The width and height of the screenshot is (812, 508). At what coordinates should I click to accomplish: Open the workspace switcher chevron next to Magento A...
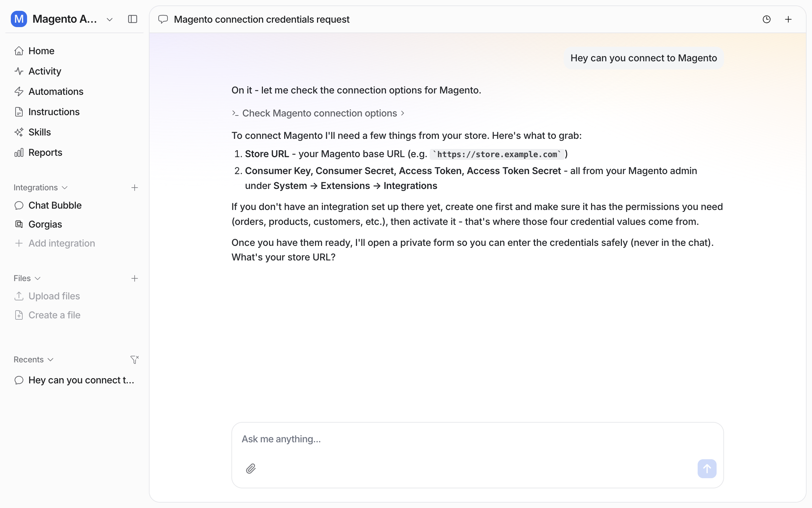[110, 20]
